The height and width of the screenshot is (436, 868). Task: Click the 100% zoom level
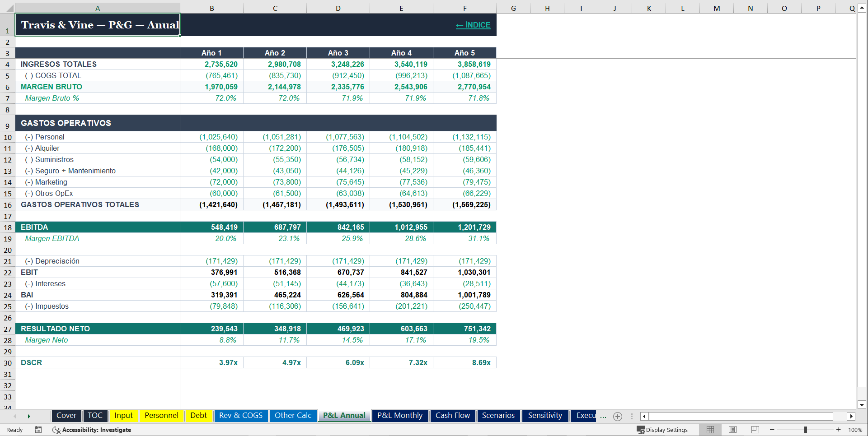(x=855, y=430)
